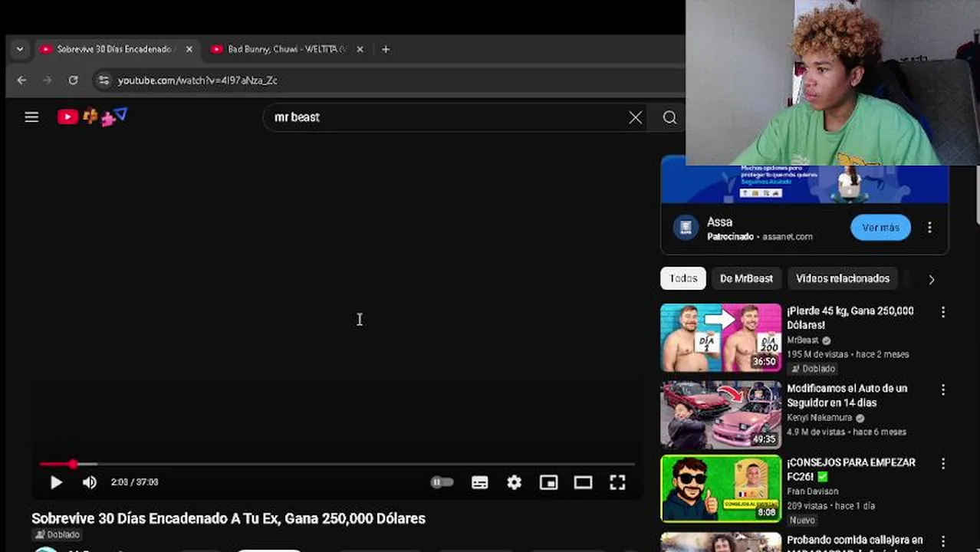980x552 pixels.
Task: Enable miniplayer mode
Action: [x=548, y=482]
